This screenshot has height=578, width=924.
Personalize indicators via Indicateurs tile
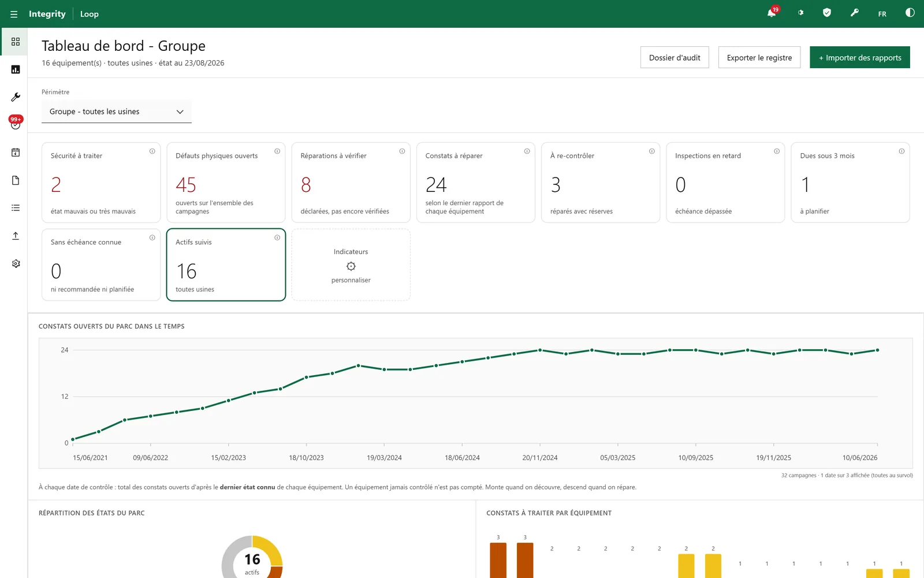click(351, 265)
